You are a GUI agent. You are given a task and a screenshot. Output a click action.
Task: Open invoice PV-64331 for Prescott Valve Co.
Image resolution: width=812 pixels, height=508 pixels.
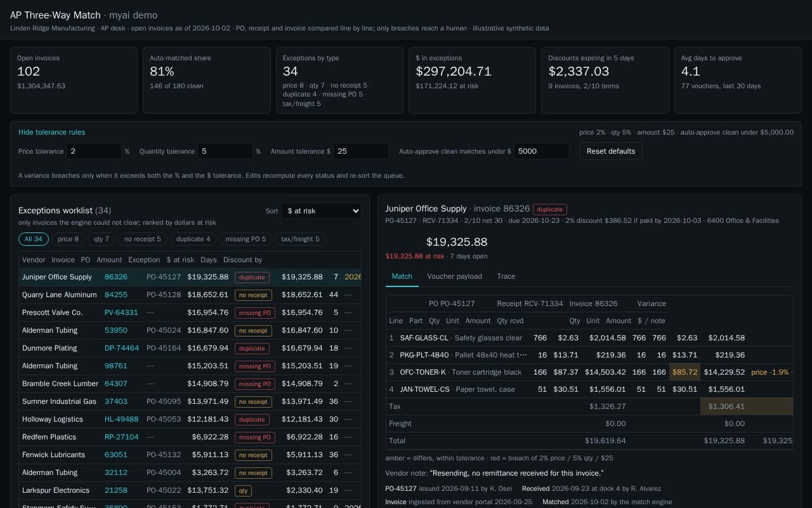121,312
